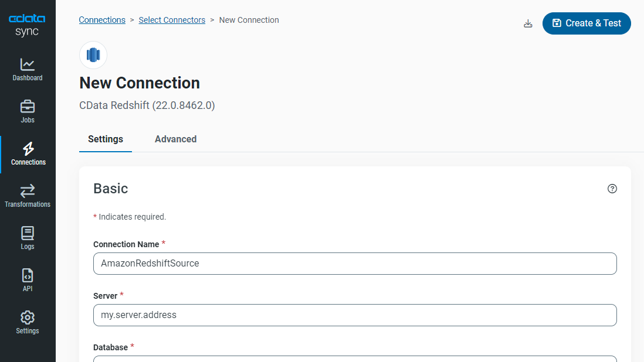The width and height of the screenshot is (644, 362).
Task: Open the API sidebar section
Action: tap(28, 280)
